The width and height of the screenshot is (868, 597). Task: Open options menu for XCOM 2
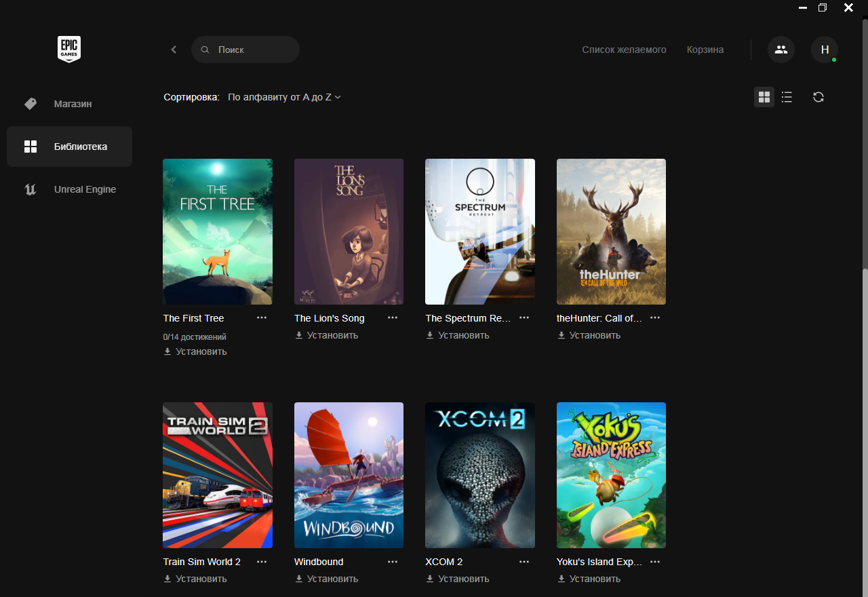point(524,562)
